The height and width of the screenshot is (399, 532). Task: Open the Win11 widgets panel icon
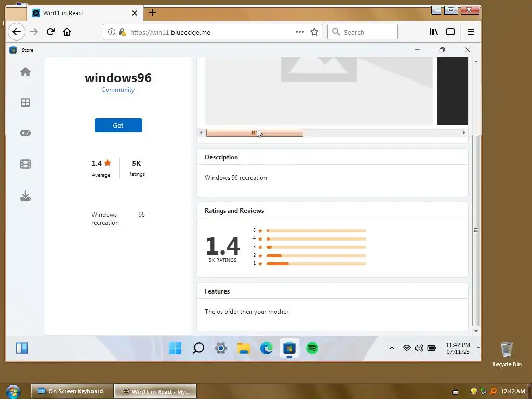click(22, 348)
